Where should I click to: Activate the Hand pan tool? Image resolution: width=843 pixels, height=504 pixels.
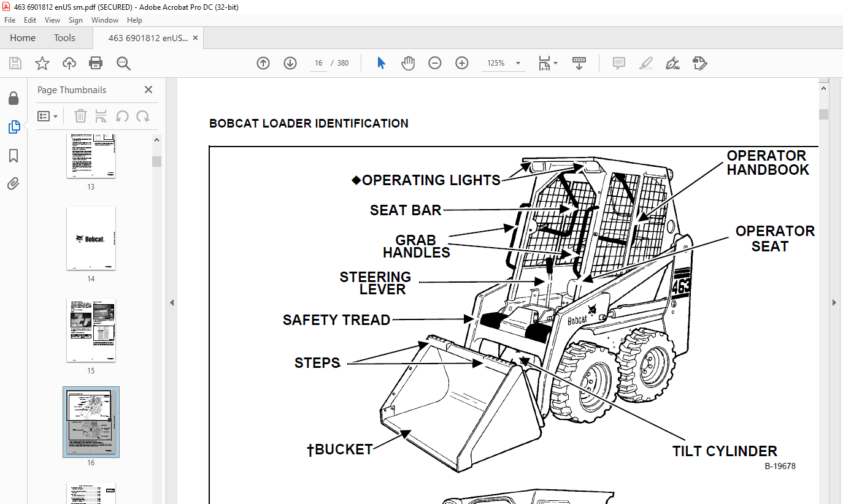408,63
